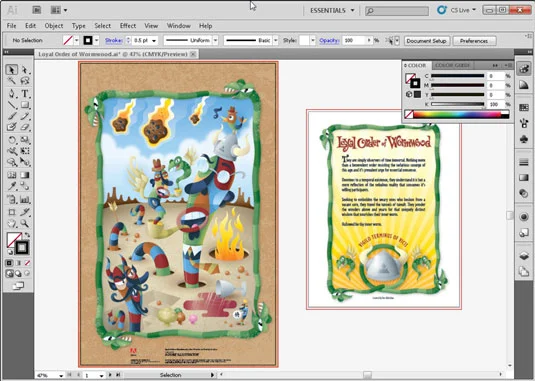Viewport: 535px width, 381px height.
Task: Set paint mode to None in toolbox
Action: (x=27, y=263)
